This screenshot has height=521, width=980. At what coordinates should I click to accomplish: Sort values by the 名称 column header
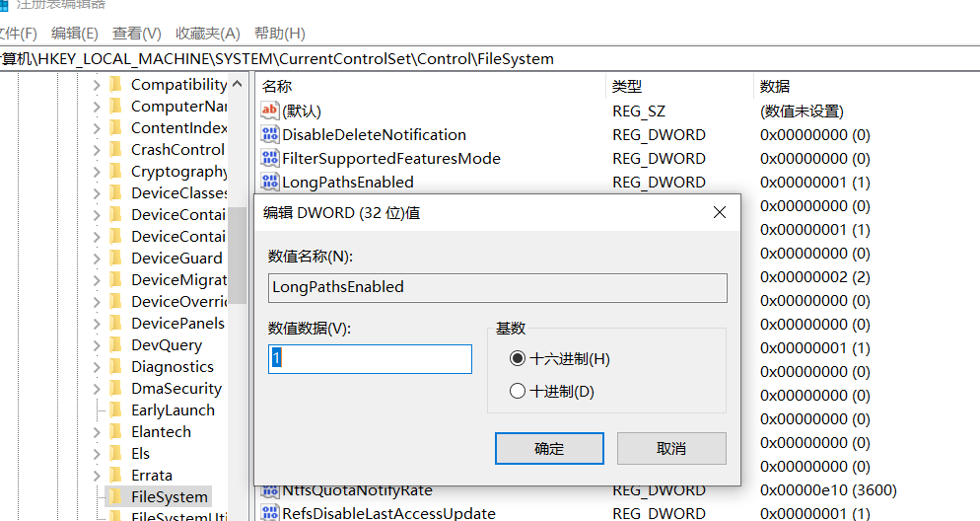(431, 86)
